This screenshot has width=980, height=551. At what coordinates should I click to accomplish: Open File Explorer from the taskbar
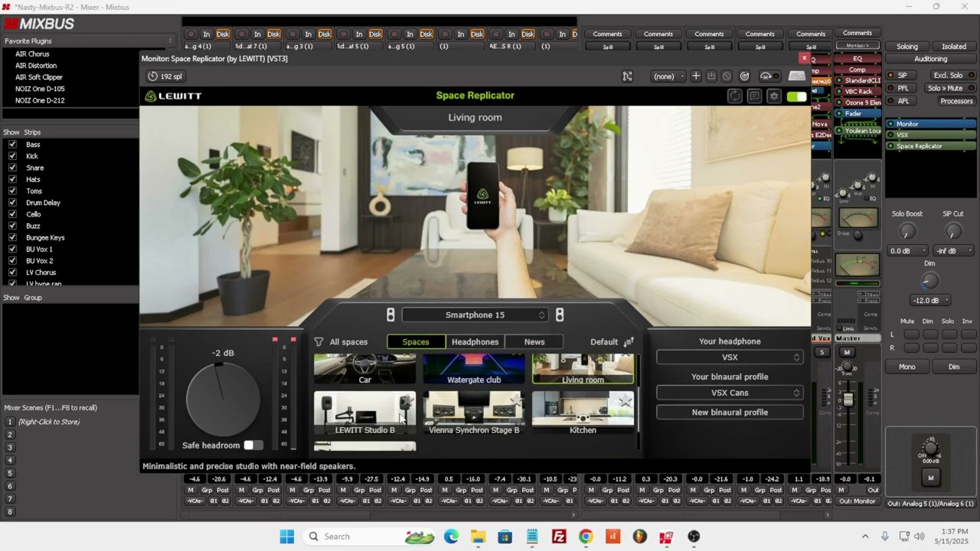coord(478,536)
